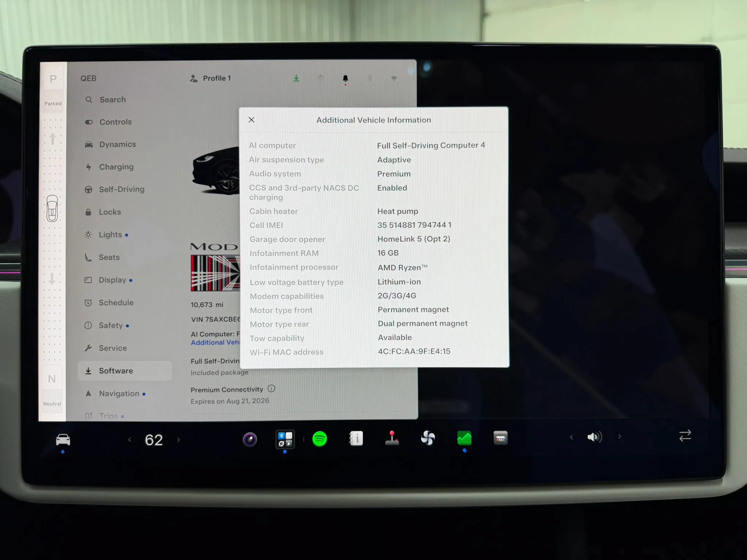
Task: Tap the 62 temperature setting
Action: click(x=154, y=440)
